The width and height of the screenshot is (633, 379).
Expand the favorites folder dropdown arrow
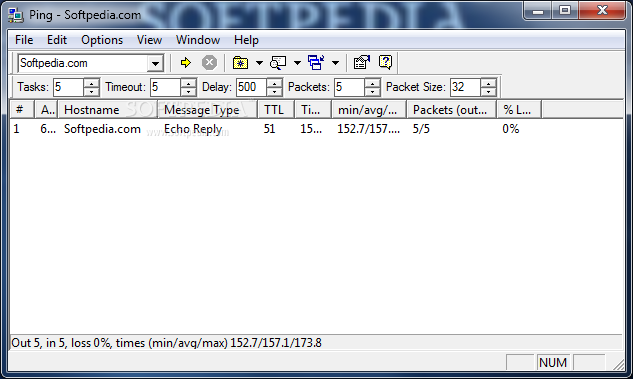tap(259, 63)
